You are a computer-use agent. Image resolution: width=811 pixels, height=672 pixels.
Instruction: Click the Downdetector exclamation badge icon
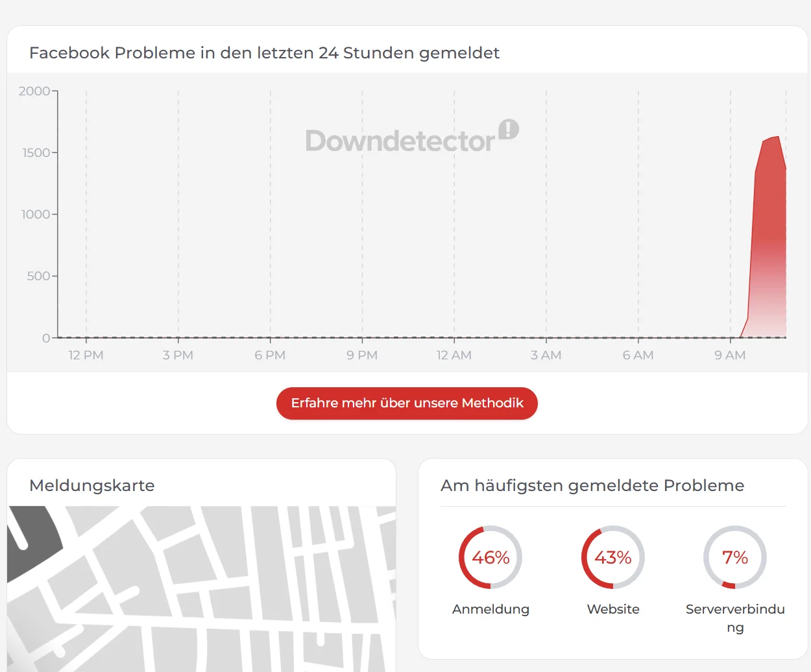(x=509, y=129)
